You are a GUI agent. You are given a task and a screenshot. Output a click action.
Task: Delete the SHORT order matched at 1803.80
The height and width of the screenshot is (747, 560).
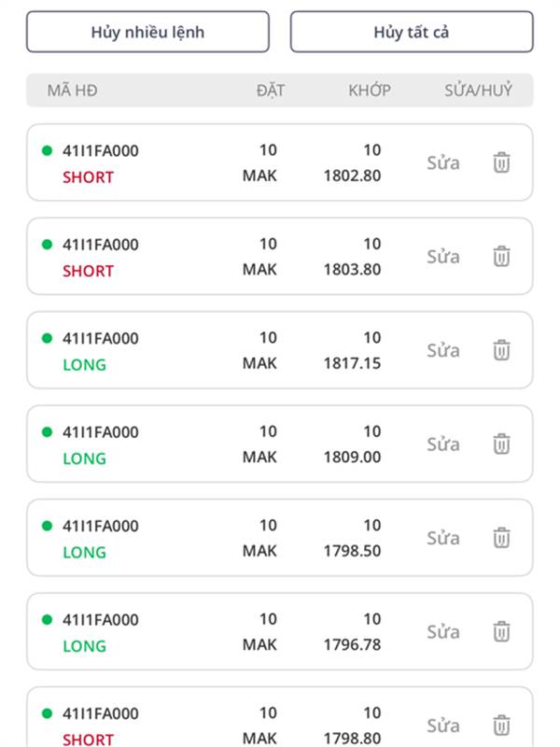click(x=501, y=256)
